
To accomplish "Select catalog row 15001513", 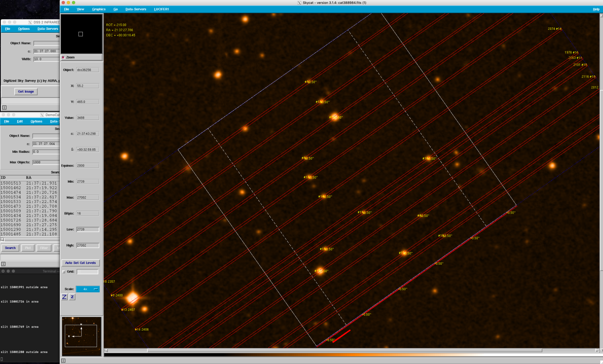I will [30, 183].
